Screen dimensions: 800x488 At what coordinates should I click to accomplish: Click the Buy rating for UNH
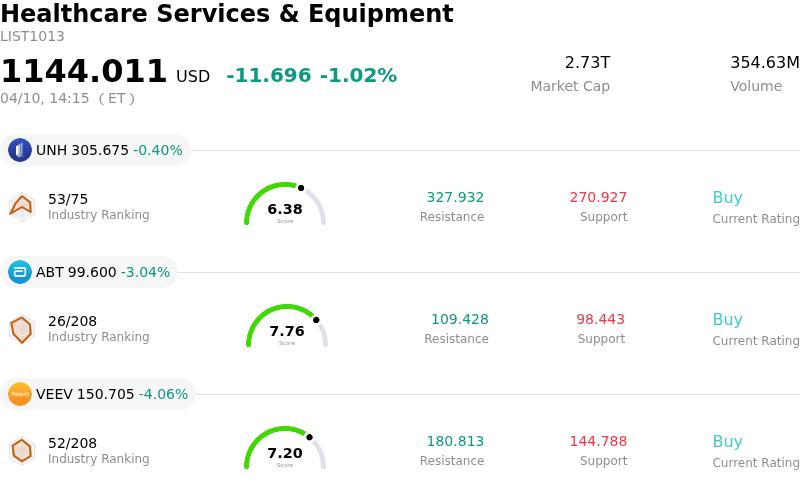(x=727, y=198)
